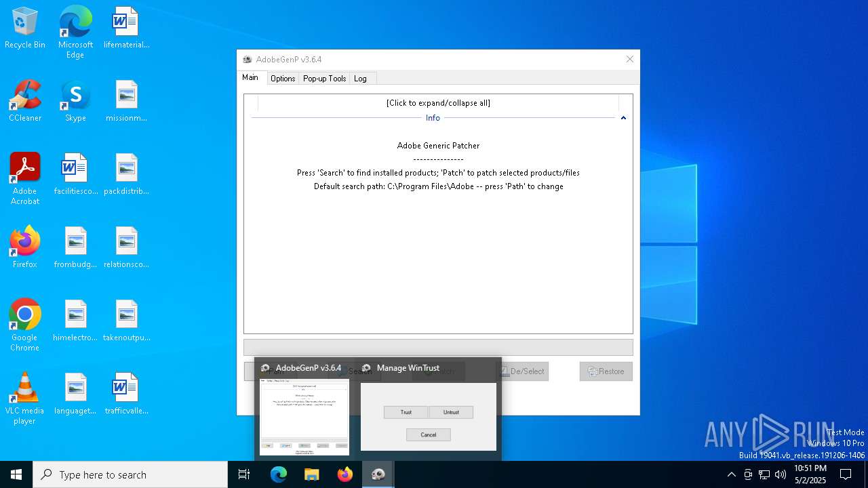Collapse the Info section chevron
Image resolution: width=868 pixels, height=488 pixels.
[623, 118]
